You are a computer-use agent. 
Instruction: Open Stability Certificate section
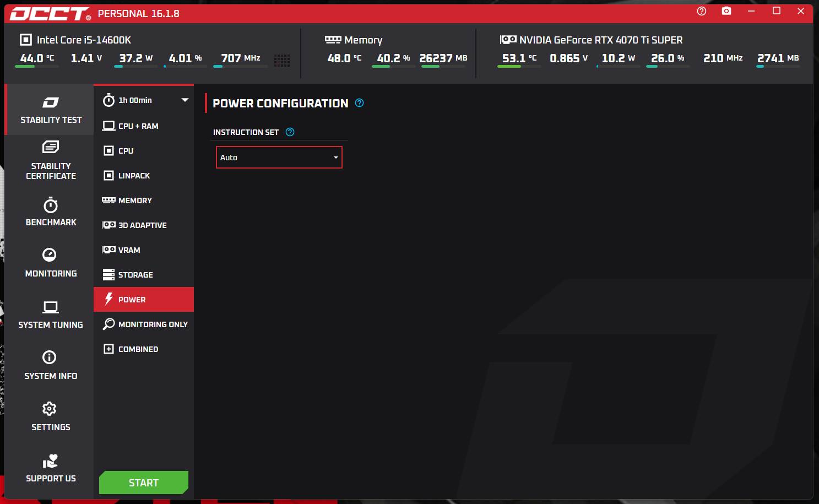[50, 160]
